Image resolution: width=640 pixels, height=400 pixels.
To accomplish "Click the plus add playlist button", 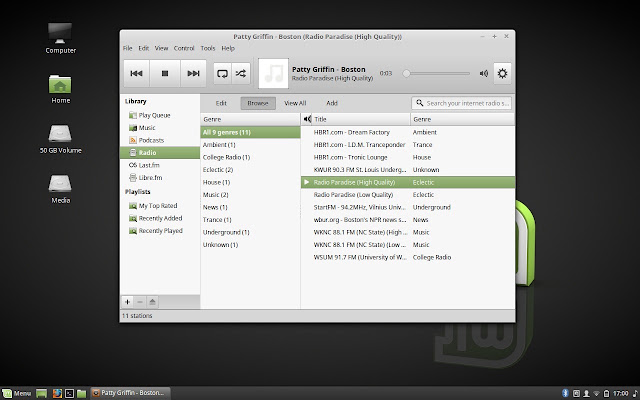I will click(x=127, y=302).
